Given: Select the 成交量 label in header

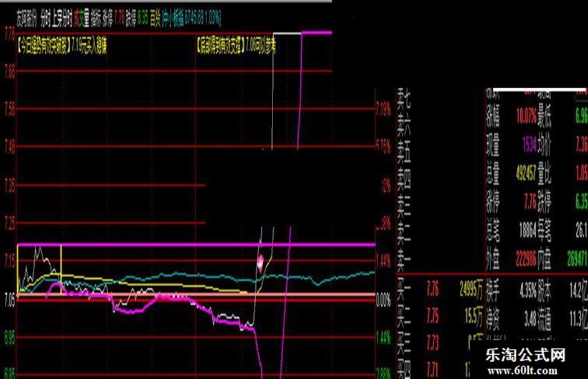Looking at the screenshot, I should coord(82,19).
